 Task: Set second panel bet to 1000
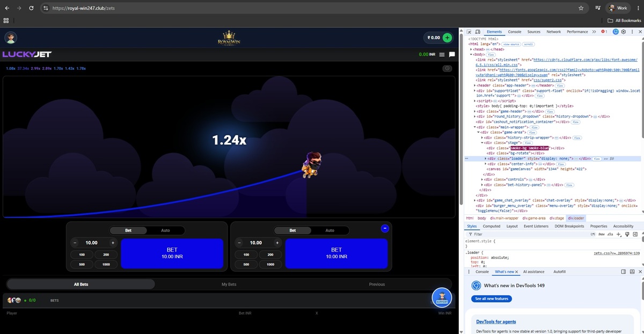click(270, 264)
